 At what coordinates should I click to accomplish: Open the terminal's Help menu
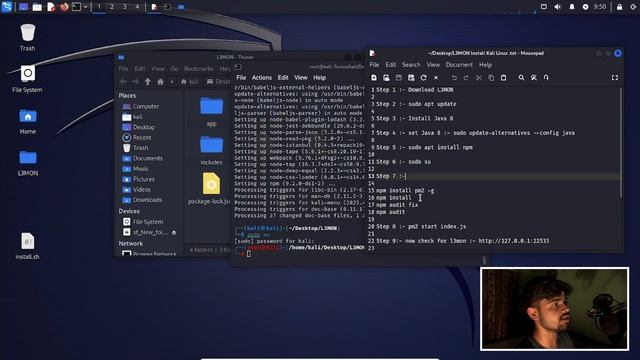(x=320, y=78)
